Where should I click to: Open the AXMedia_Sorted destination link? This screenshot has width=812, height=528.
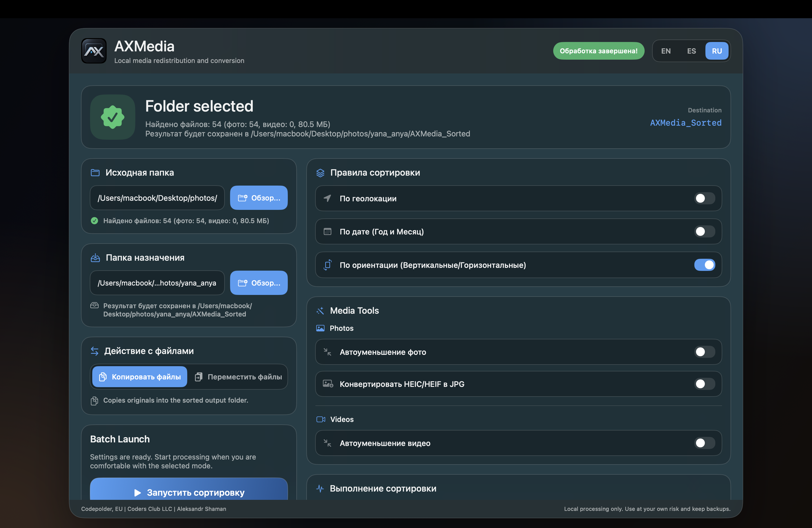pyautogui.click(x=686, y=123)
